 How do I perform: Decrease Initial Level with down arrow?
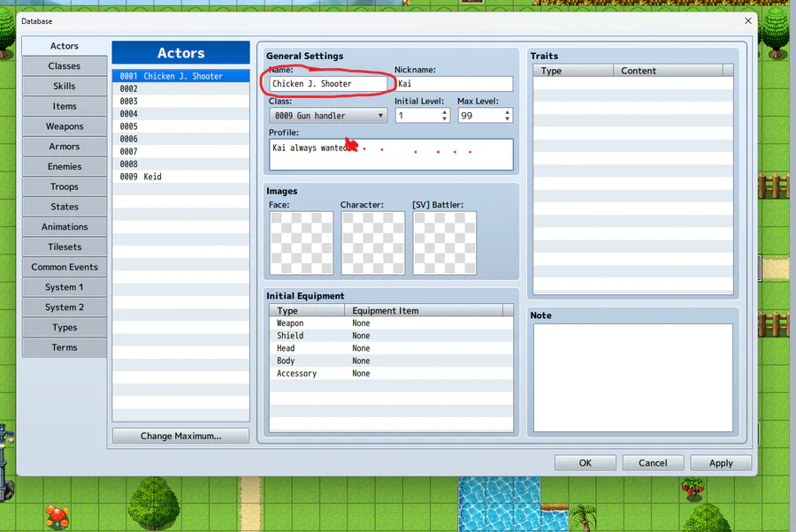pyautogui.click(x=444, y=119)
